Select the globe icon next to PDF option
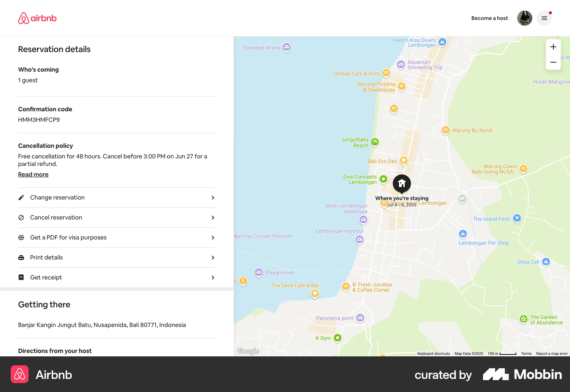The image size is (570, 392). coord(21,238)
